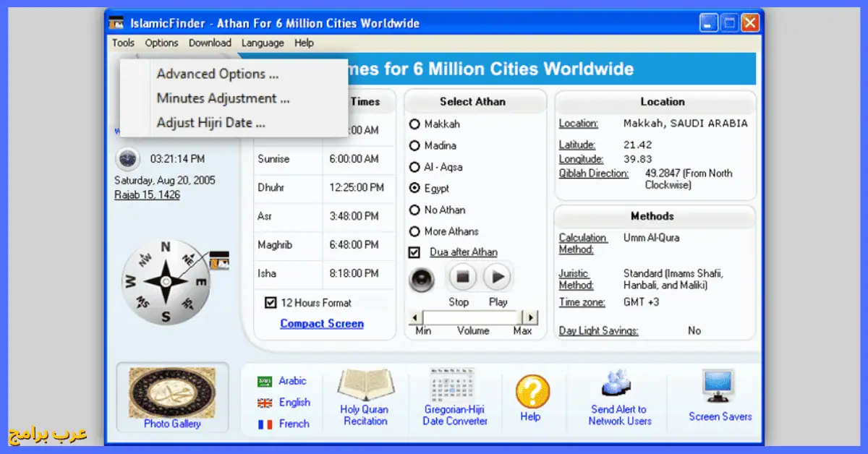Choose the No Athan option
Image resolution: width=868 pixels, height=454 pixels.
pos(414,210)
